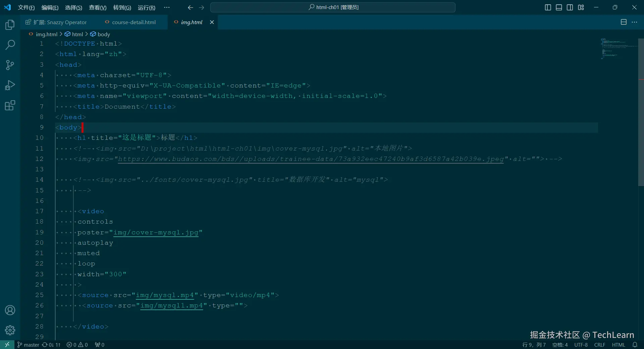Toggle the secondary side bar
The height and width of the screenshot is (349, 644).
[x=570, y=7]
